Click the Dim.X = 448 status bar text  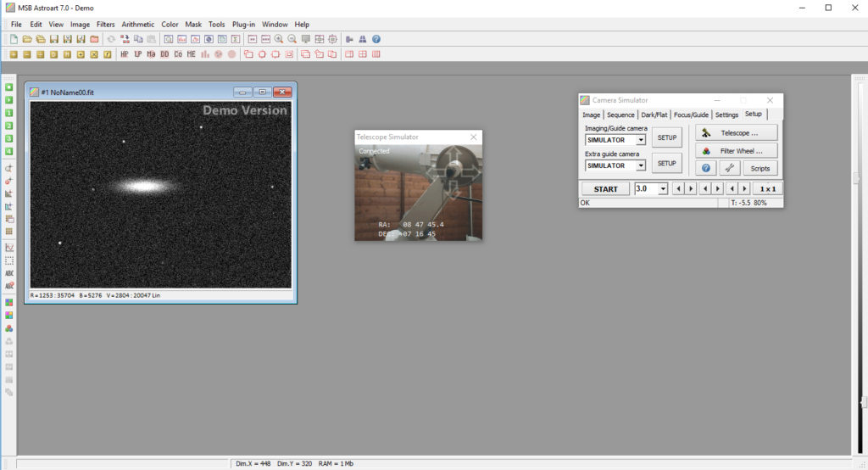253,463
